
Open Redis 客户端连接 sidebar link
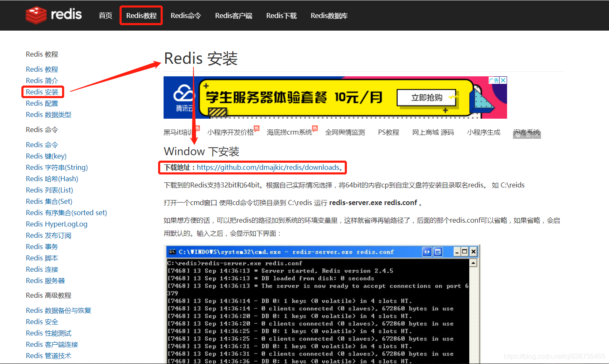coord(52,344)
